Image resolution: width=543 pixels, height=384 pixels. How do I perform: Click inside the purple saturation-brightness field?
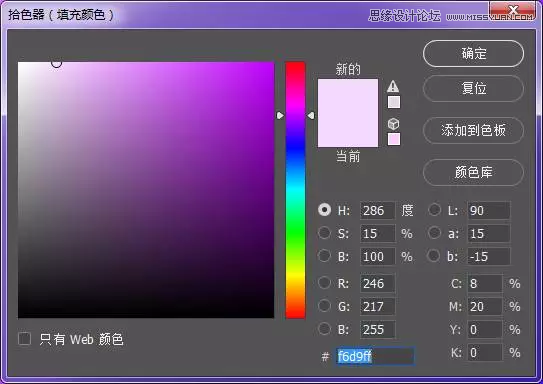(146, 190)
